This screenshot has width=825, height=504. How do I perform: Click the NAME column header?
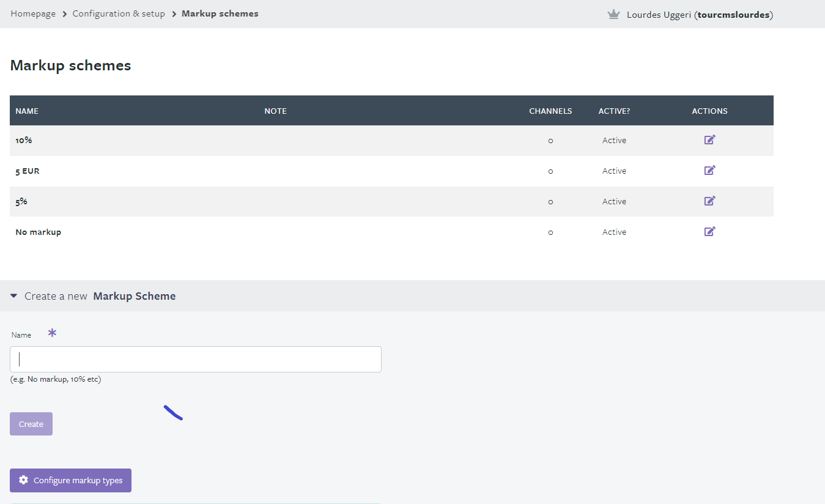click(x=27, y=111)
